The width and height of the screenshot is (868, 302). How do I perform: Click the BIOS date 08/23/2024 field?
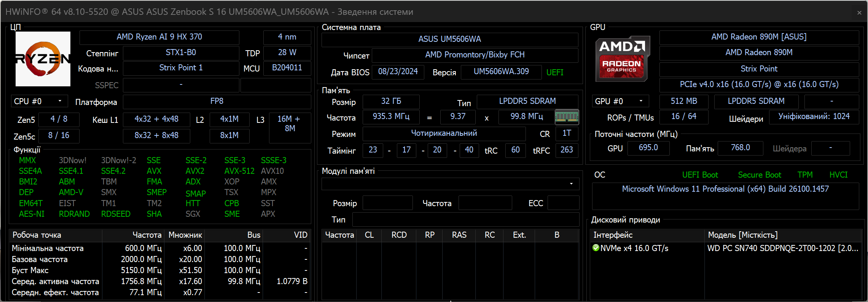[398, 72]
